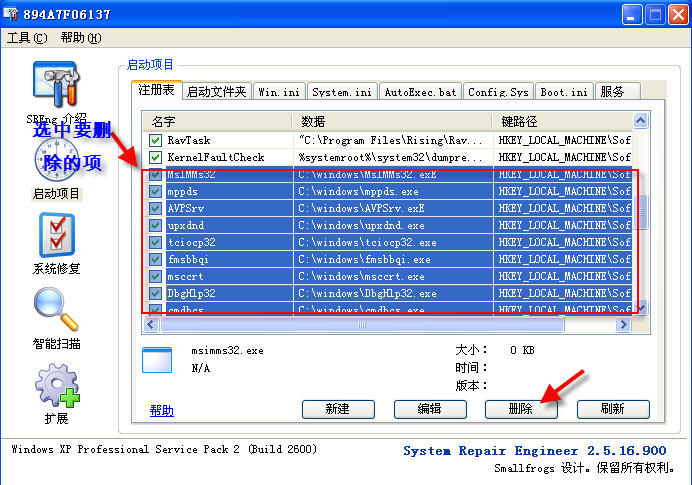Screen dimensions: 692x485
Task: Click the horizontal scrollbar thumb
Action: 362,324
